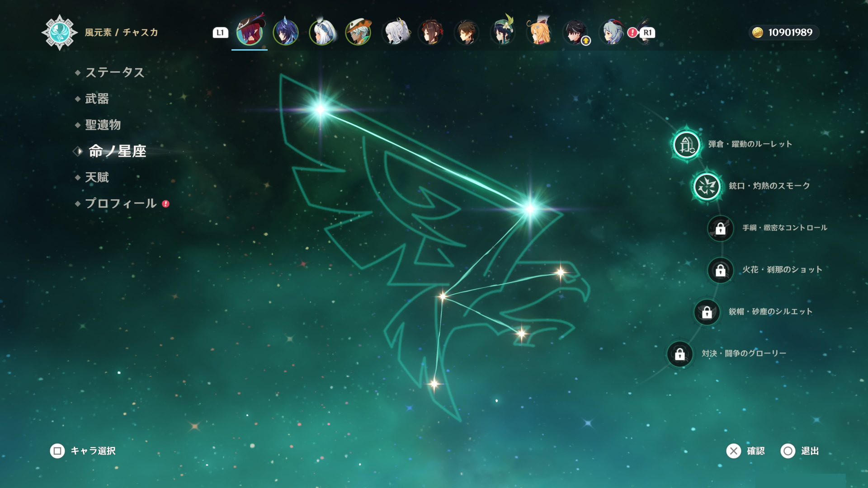Select the 銃口・灼熱のスモーク constellation icon
The width and height of the screenshot is (868, 488).
(x=707, y=186)
